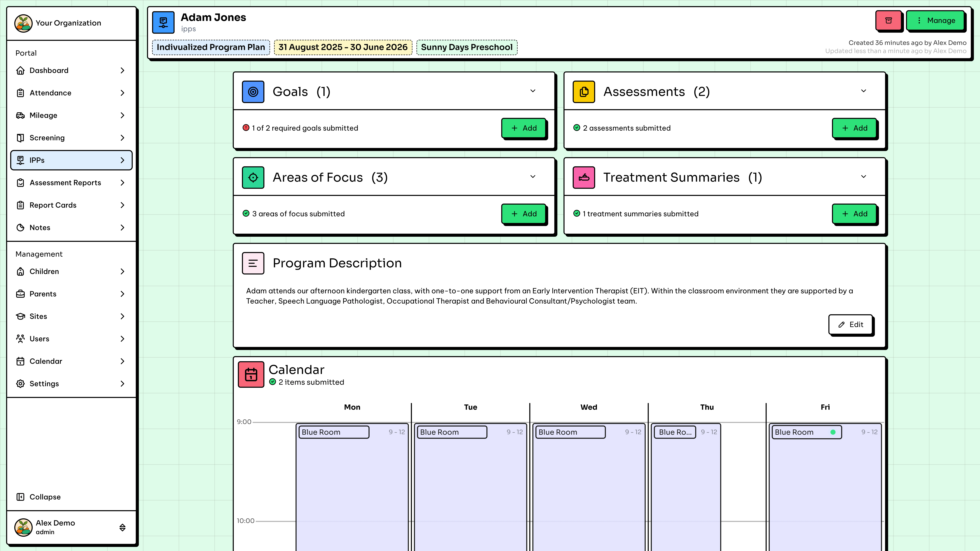Click the Notes pie-chart icon

21,227
